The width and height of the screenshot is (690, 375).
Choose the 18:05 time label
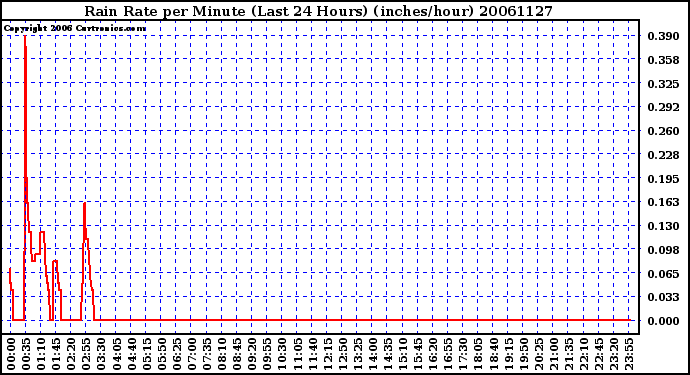(x=478, y=354)
